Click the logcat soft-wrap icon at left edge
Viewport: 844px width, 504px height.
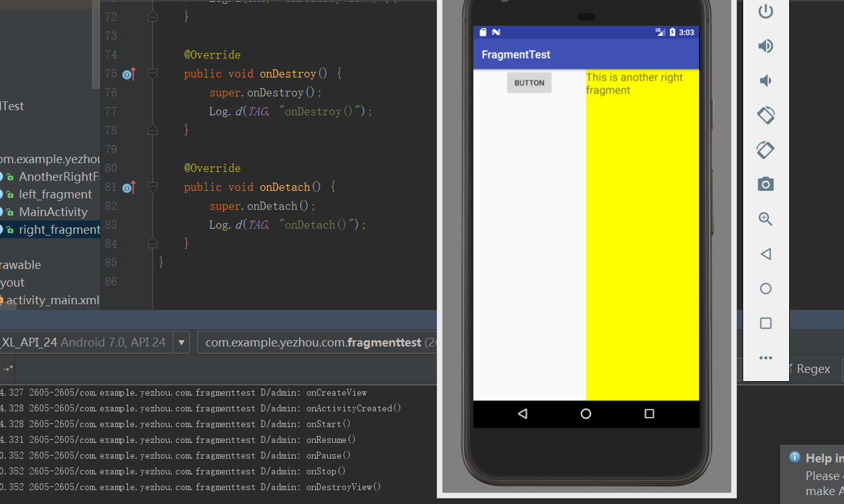pos(8,368)
